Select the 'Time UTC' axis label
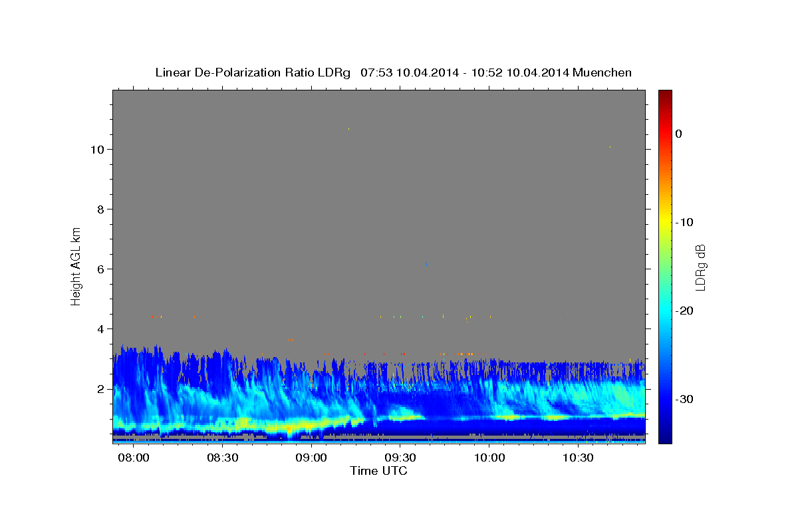The width and height of the screenshot is (798, 532). [378, 471]
